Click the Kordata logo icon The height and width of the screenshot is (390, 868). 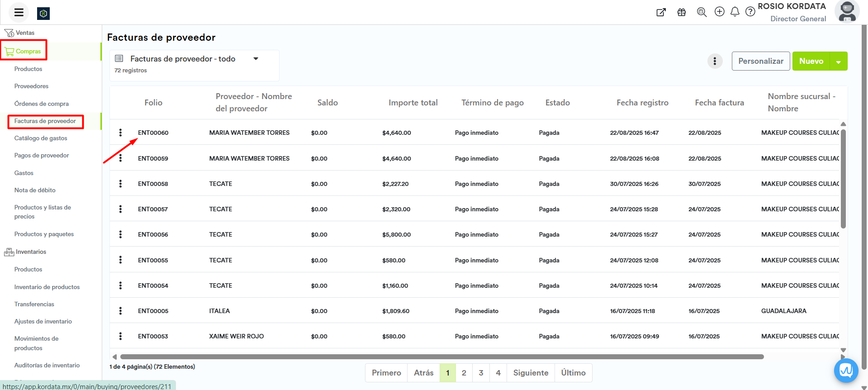point(43,14)
